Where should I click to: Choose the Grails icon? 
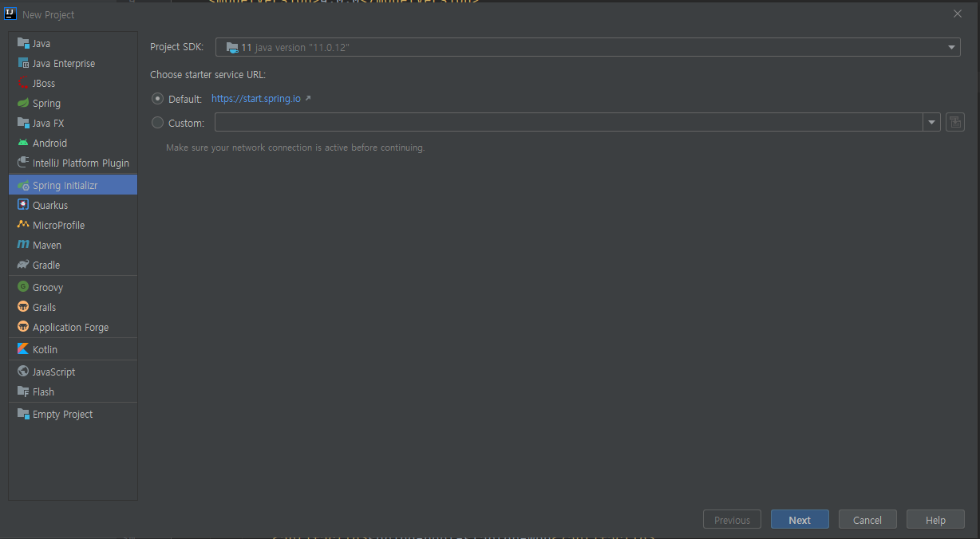[23, 307]
